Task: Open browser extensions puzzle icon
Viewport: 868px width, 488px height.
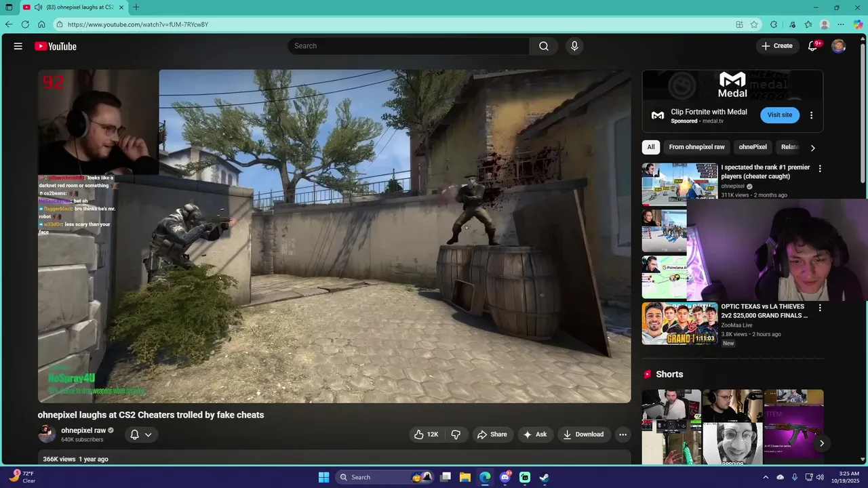Action: coord(774,24)
